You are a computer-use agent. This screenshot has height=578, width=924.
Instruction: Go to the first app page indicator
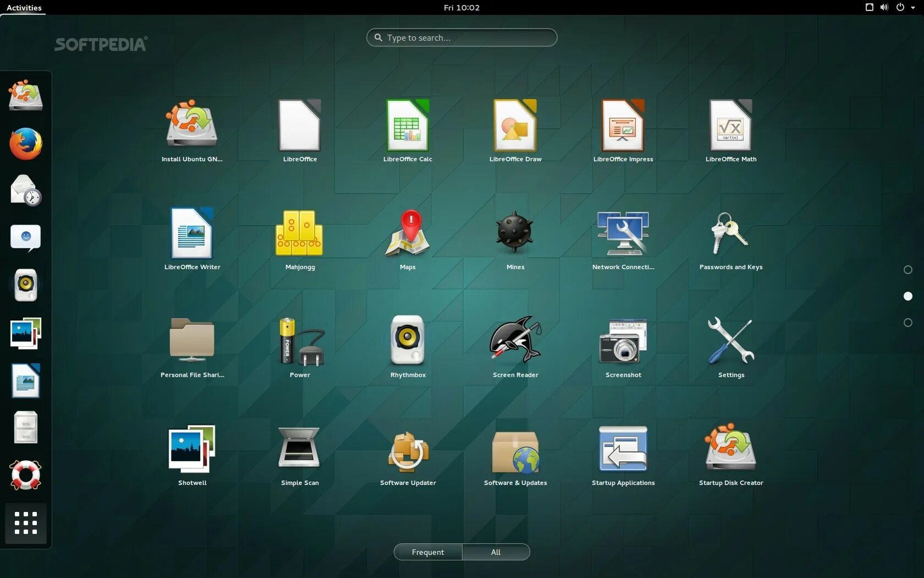[908, 270]
